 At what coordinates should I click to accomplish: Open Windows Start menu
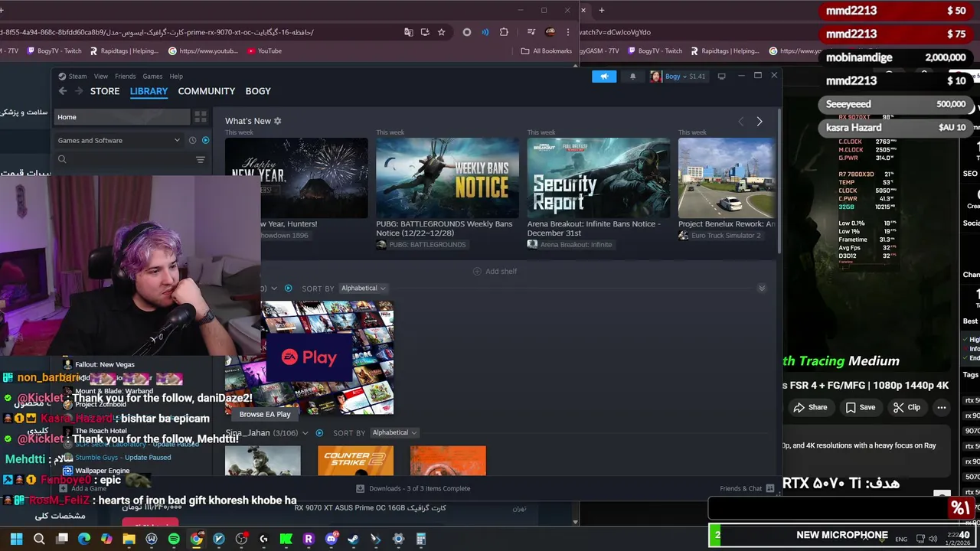(x=16, y=539)
